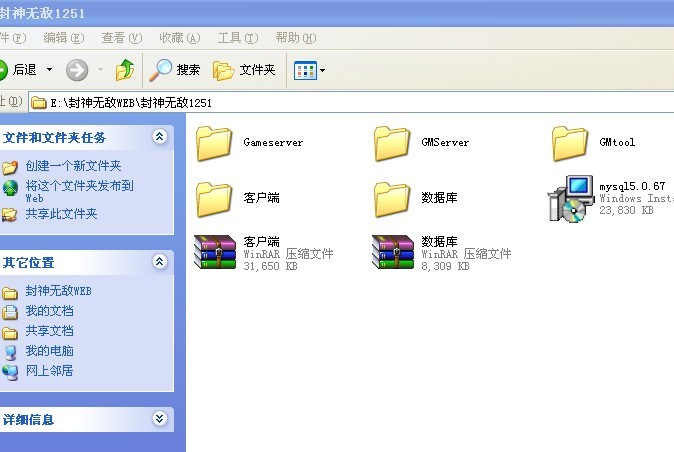The height and width of the screenshot is (452, 674).
Task: Select the 数据库 WinRAR archive file
Action: [392, 253]
